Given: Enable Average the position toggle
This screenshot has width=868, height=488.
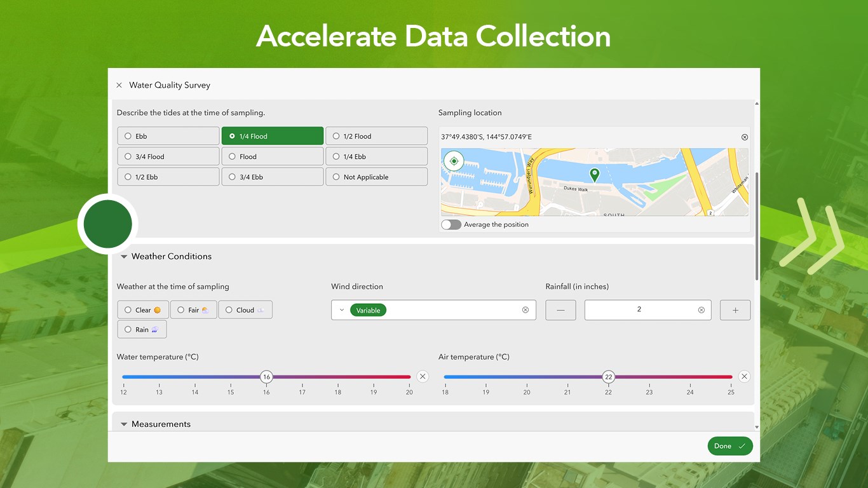Looking at the screenshot, I should (x=451, y=225).
